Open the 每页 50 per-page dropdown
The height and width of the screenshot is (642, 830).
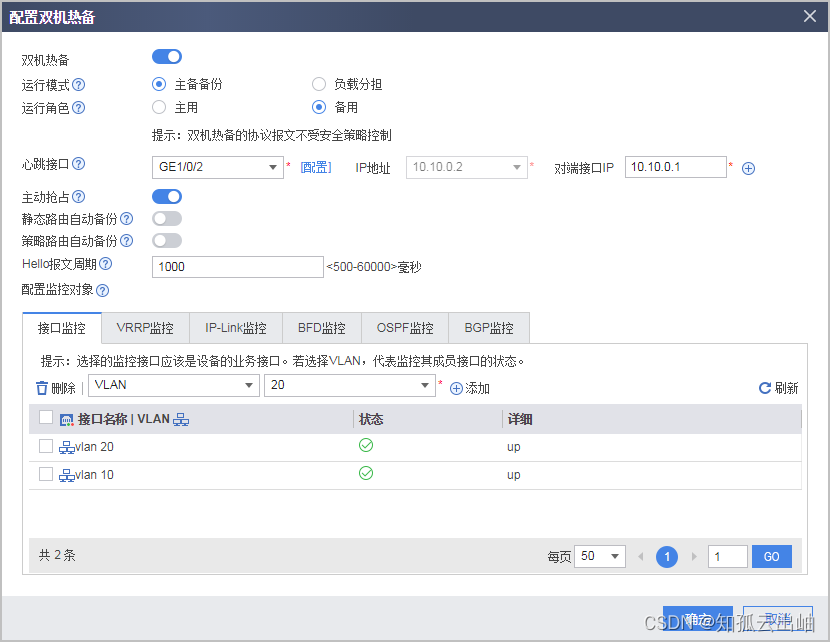600,556
